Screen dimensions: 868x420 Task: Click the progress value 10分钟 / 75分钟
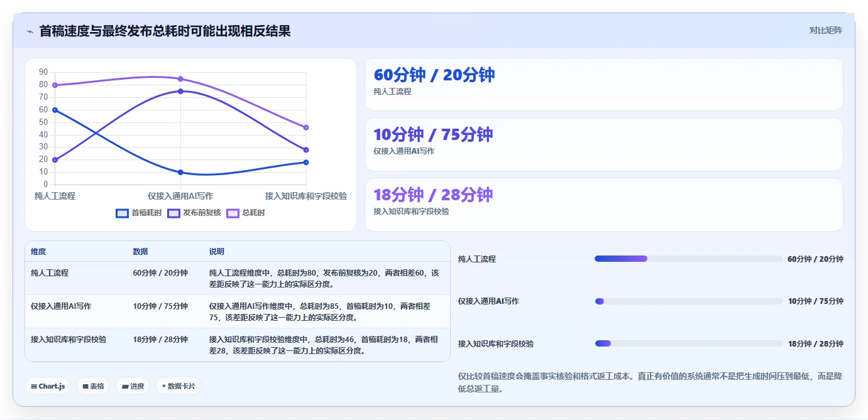pos(815,301)
